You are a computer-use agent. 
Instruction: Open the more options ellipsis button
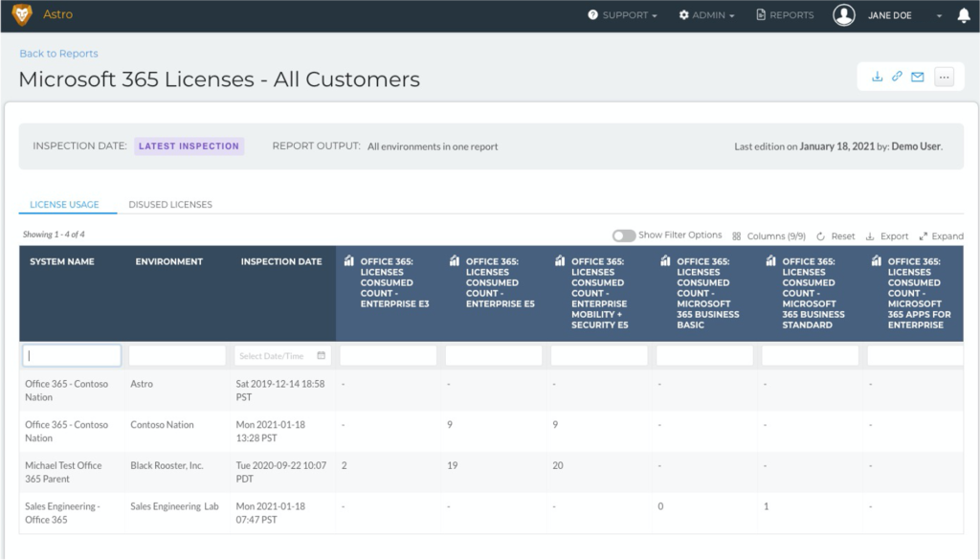point(944,77)
